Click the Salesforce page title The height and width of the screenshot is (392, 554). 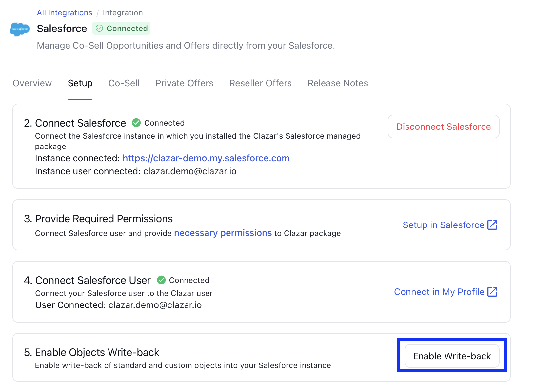click(x=62, y=29)
